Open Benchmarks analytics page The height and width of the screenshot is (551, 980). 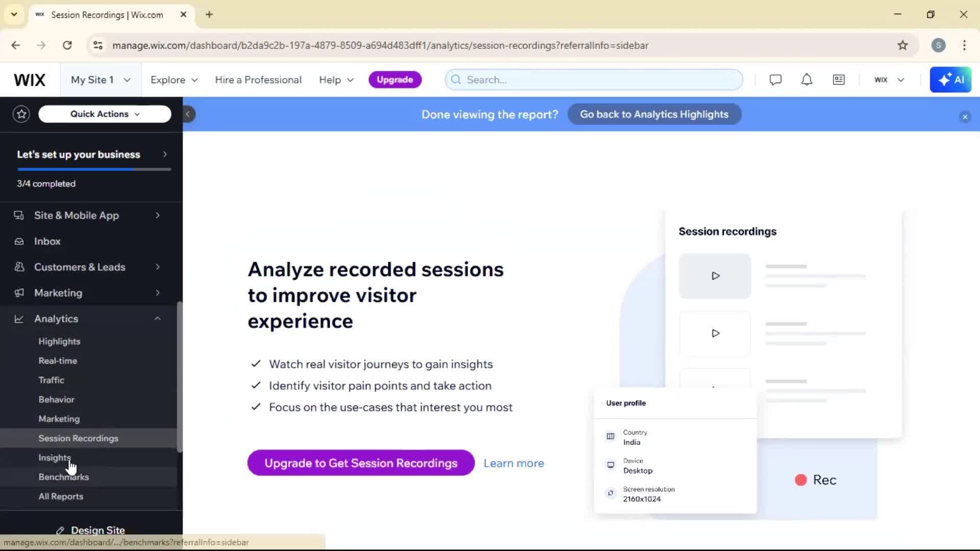pyautogui.click(x=63, y=477)
